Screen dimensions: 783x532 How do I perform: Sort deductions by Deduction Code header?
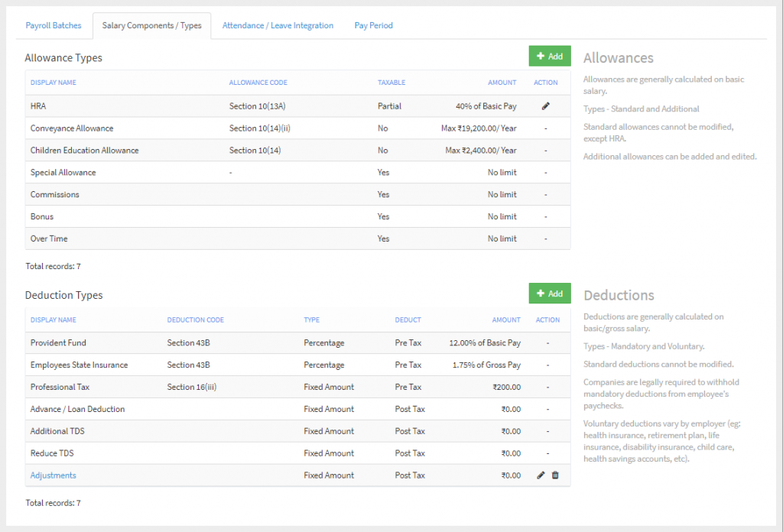coord(196,320)
